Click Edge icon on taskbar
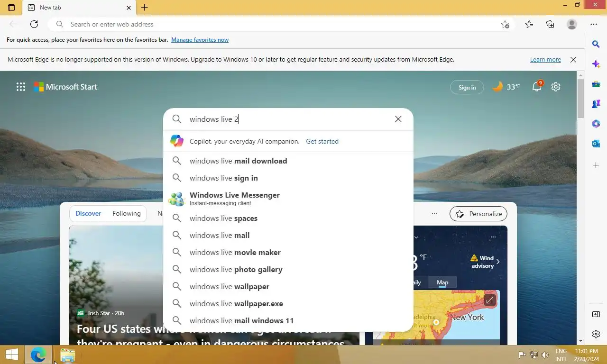Screen dimensions: 607x364 tap(38, 355)
